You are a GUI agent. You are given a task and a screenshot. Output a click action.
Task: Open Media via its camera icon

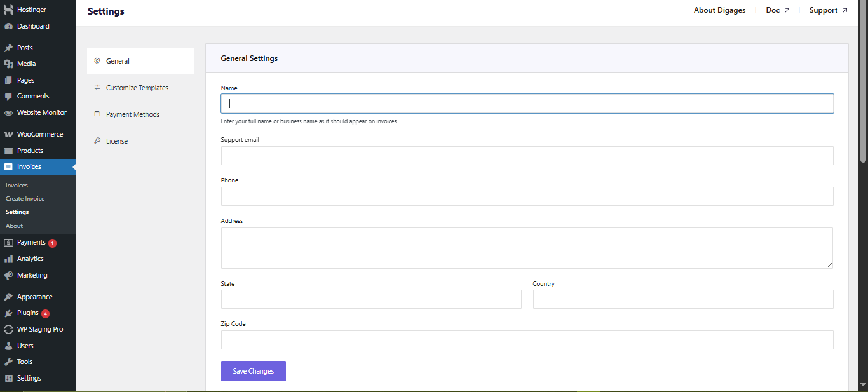pyautogui.click(x=9, y=64)
